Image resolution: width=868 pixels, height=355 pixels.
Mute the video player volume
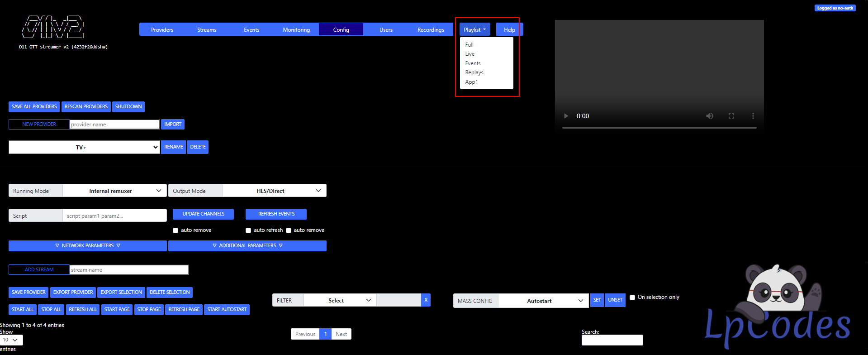click(x=709, y=116)
